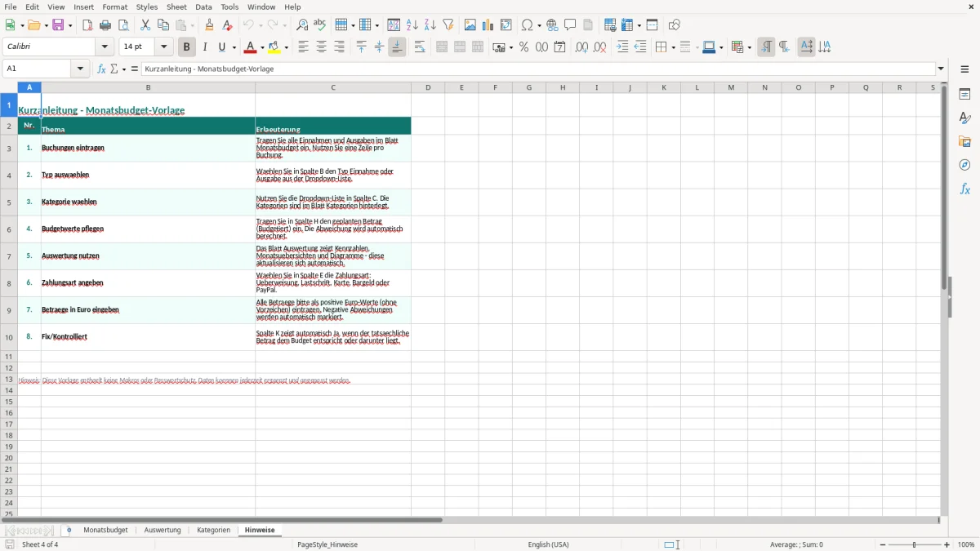Open the Font Name dropdown
The image size is (980, 551).
105,47
